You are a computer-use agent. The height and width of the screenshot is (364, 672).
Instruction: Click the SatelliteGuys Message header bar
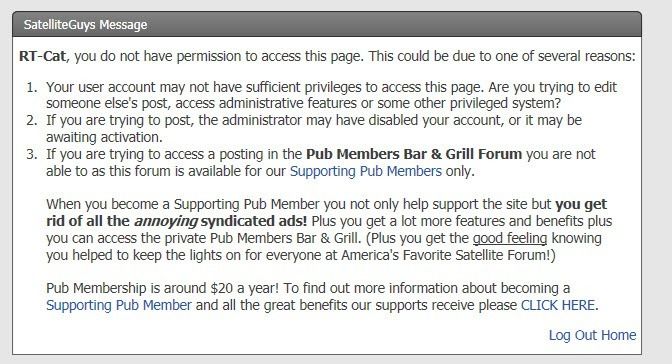click(x=327, y=24)
